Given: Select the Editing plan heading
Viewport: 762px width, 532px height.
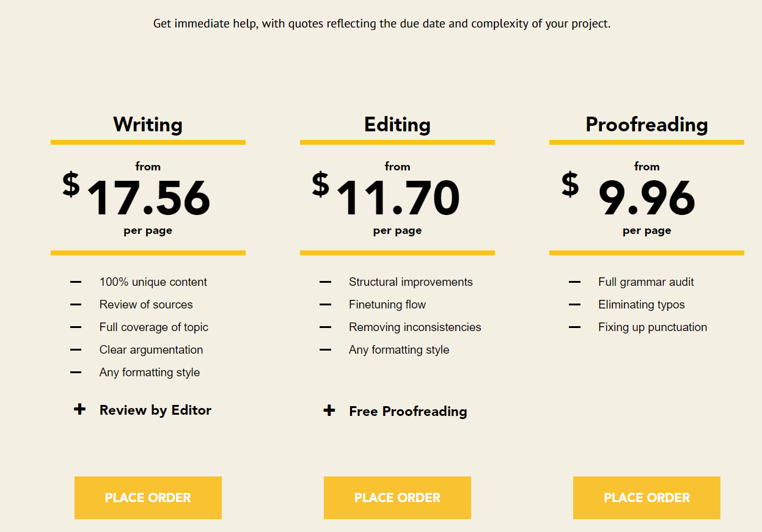Looking at the screenshot, I should pos(397,125).
